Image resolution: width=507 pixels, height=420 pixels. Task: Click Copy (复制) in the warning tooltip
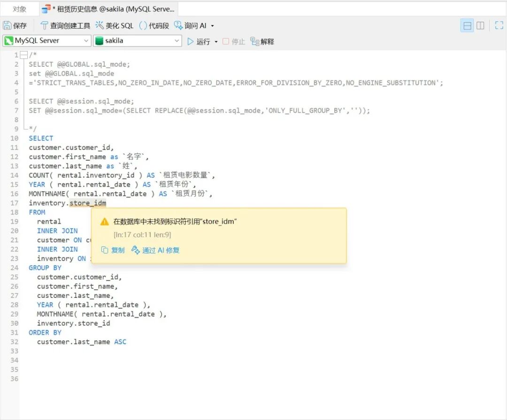click(x=113, y=250)
